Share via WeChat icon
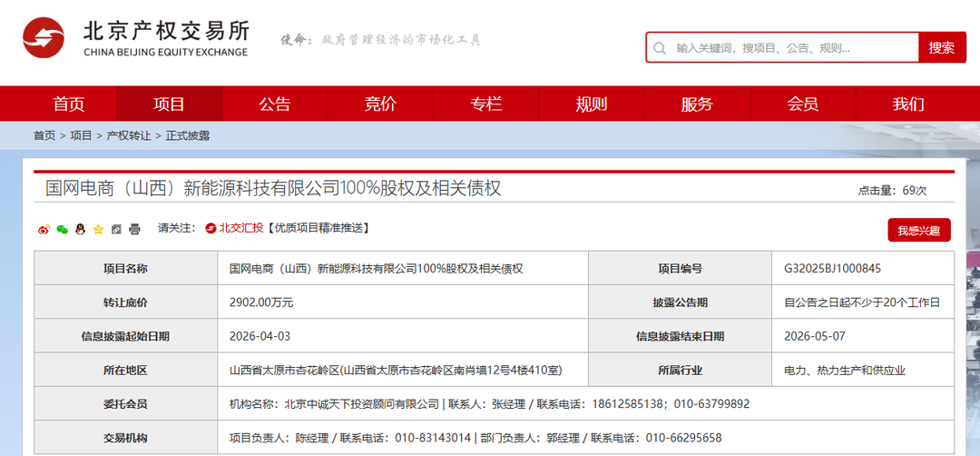 point(62,229)
